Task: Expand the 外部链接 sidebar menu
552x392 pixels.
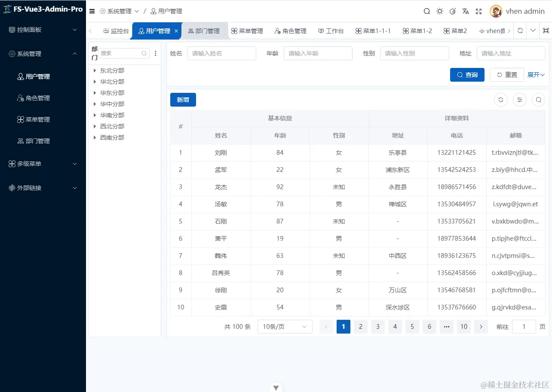Action: click(x=43, y=188)
